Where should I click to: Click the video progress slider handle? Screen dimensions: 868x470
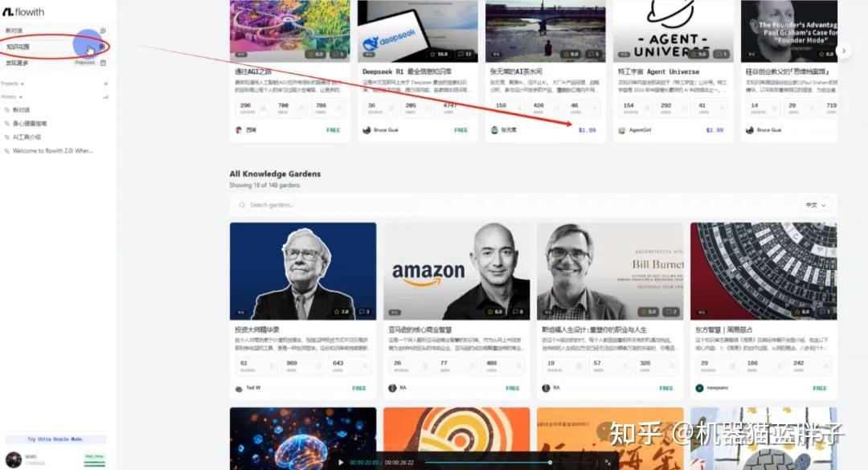coord(550,462)
